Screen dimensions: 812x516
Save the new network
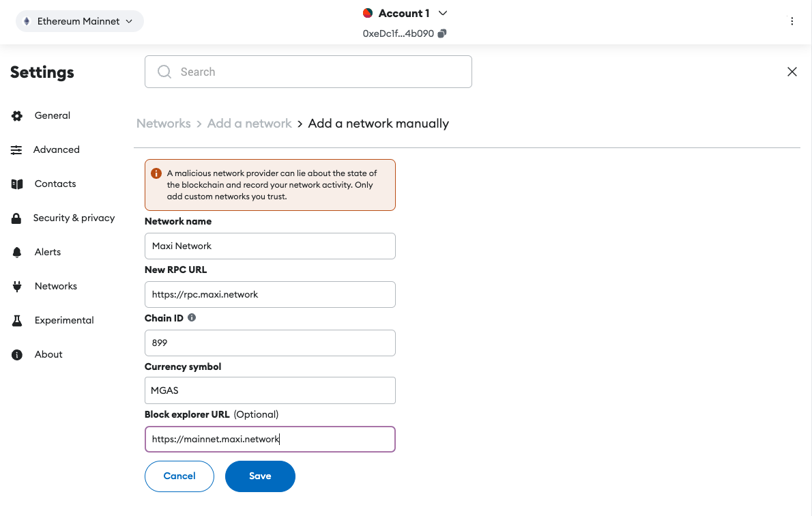tap(260, 476)
